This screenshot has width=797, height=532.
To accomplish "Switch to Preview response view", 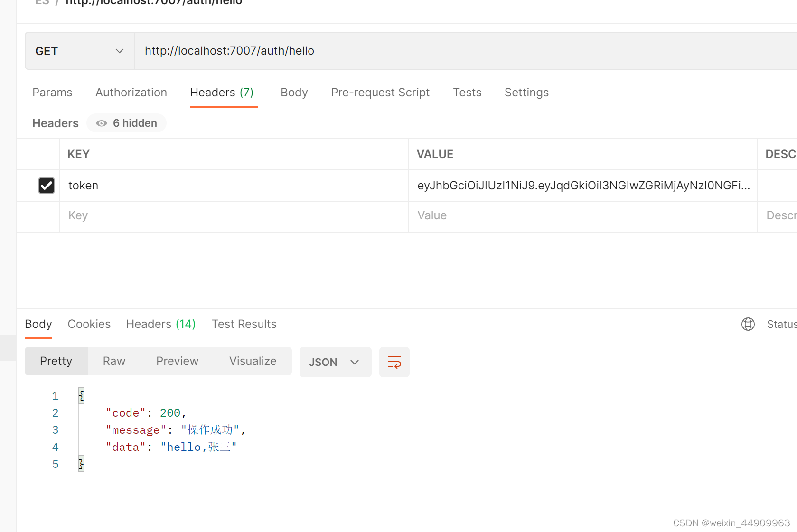I will click(178, 361).
